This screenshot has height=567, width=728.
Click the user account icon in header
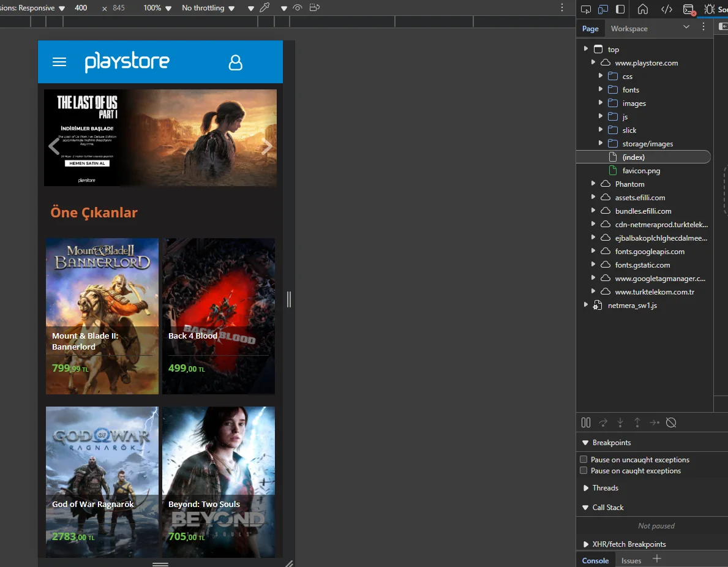[x=236, y=62]
